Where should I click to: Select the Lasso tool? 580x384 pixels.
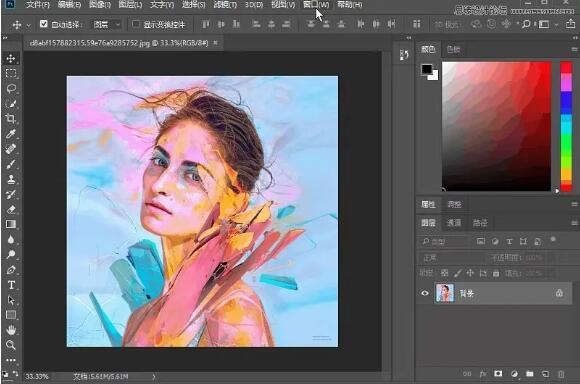pyautogui.click(x=11, y=88)
